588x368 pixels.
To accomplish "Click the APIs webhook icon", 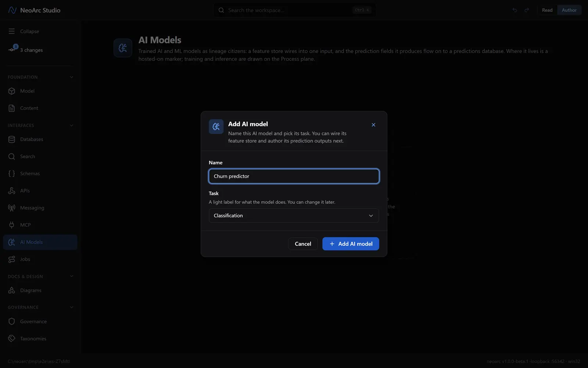I will tap(12, 191).
